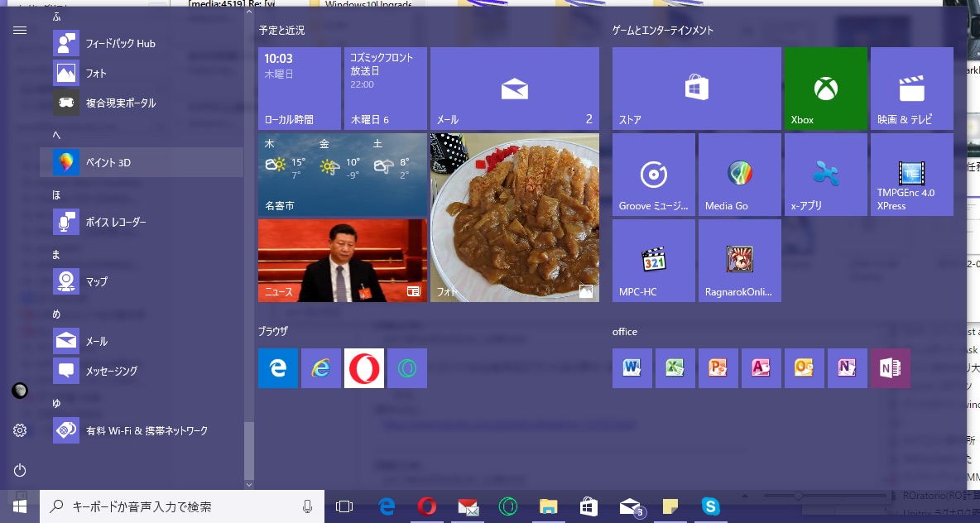Click zoom slider handle in background window
Screen dimensions: 980x523
click(x=798, y=496)
